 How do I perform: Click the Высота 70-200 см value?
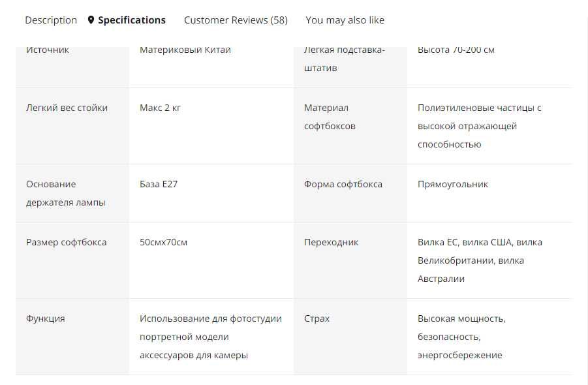point(456,50)
